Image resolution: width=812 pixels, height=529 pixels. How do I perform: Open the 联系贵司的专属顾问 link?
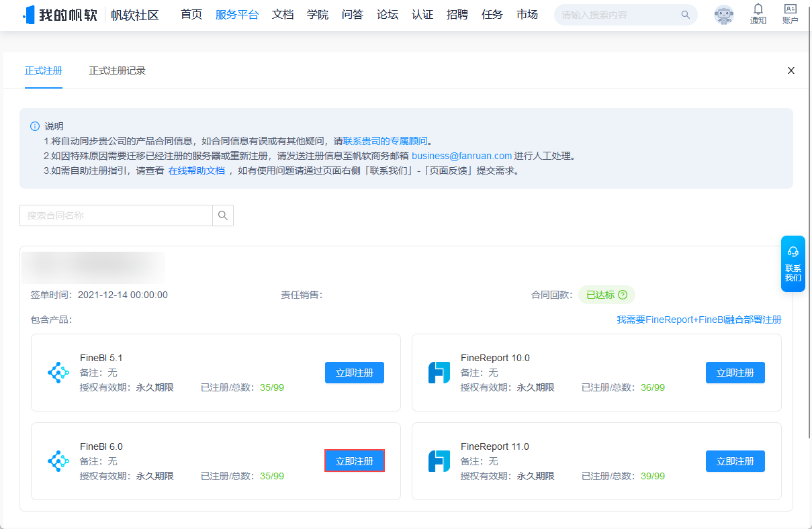(x=386, y=141)
